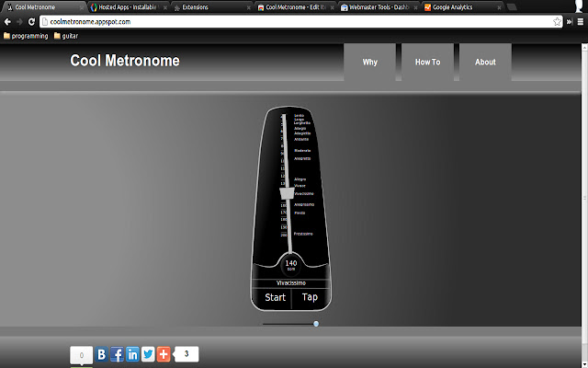588x368 pixels.
Task: Open more sharing options plus icon
Action: click(164, 354)
